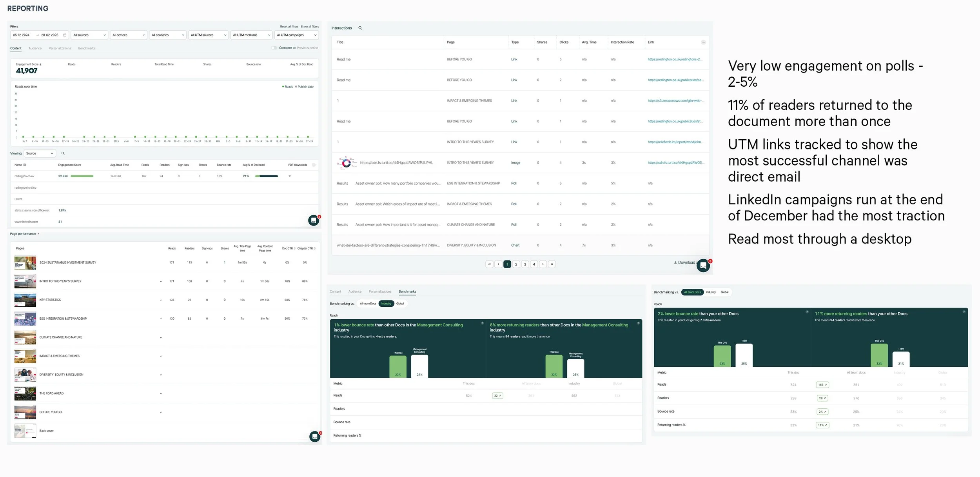Screen dimensions: 980x477
Task: Click Reset all filters link
Action: pyautogui.click(x=289, y=27)
